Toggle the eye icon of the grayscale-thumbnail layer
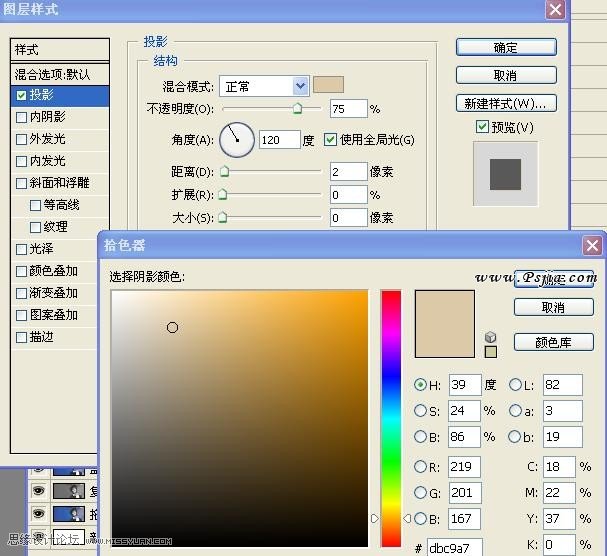Image resolution: width=607 pixels, height=556 pixels. (40, 491)
